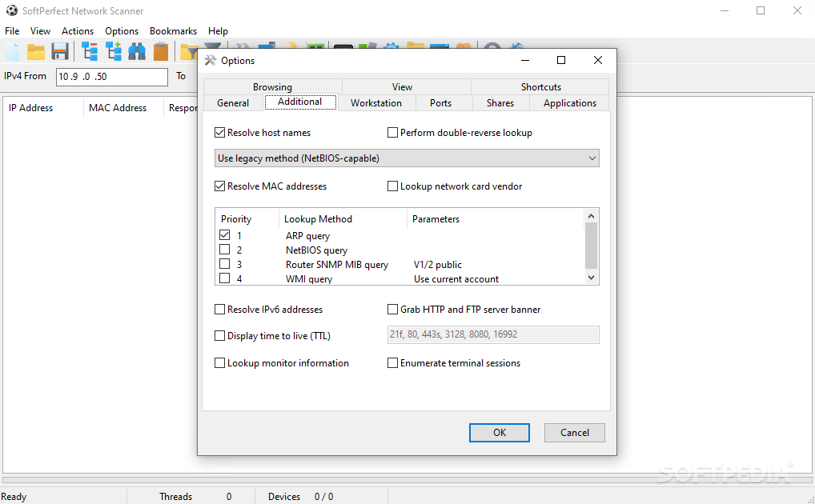This screenshot has width=815, height=504.
Task: Switch to the General tab
Action: [x=233, y=103]
